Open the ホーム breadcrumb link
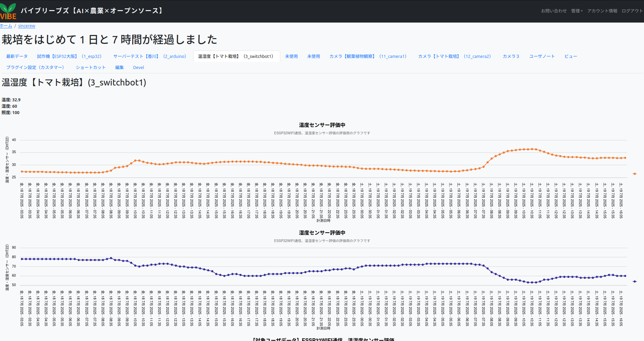The height and width of the screenshot is (341, 644). pyautogui.click(x=6, y=26)
